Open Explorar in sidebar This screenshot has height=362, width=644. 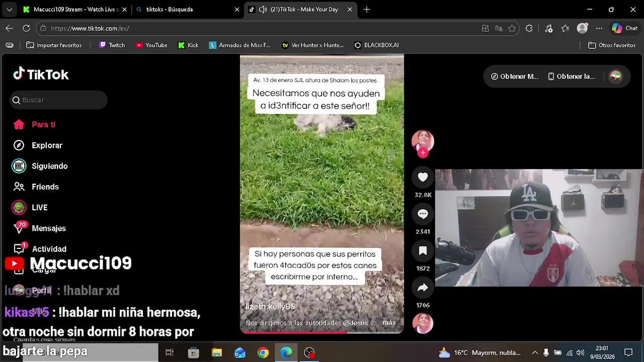37,145
